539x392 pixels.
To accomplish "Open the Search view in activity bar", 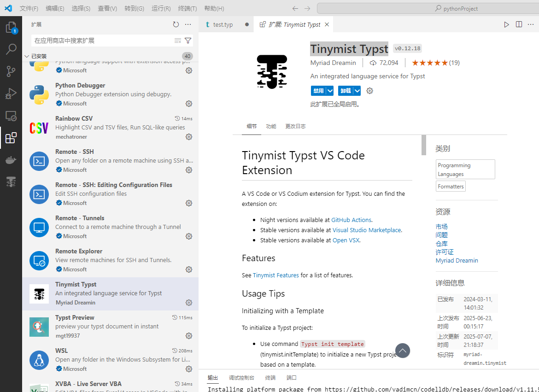I will pyautogui.click(x=11, y=49).
